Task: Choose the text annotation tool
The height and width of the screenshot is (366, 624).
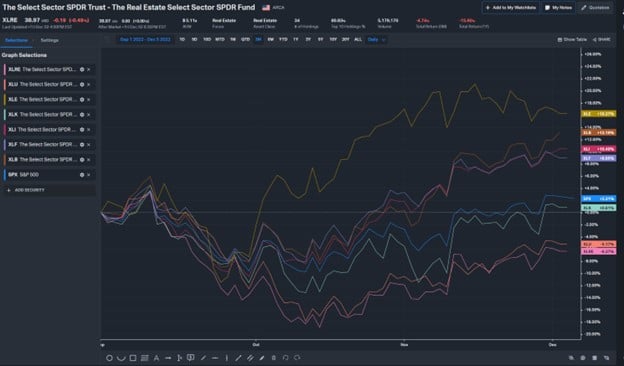Action: click(156, 358)
